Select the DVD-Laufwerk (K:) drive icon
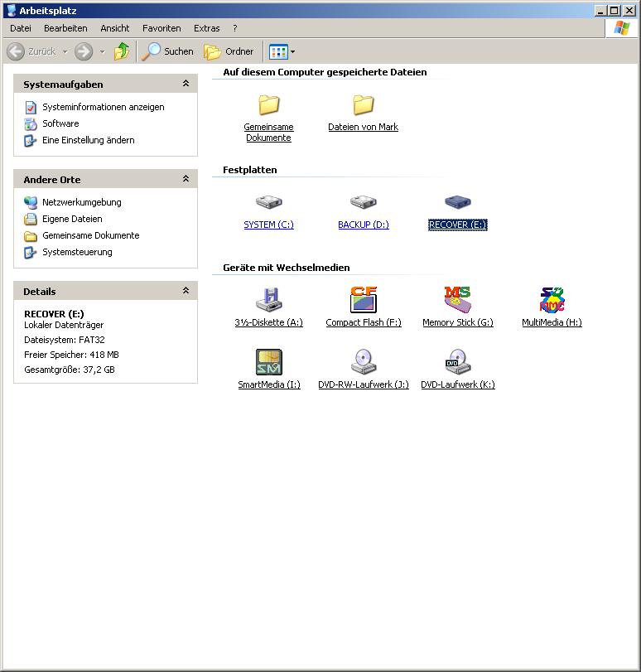The image size is (641, 672). pos(458,362)
